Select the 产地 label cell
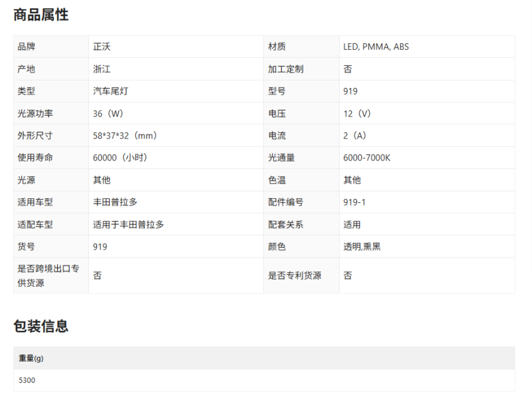 pos(51,69)
